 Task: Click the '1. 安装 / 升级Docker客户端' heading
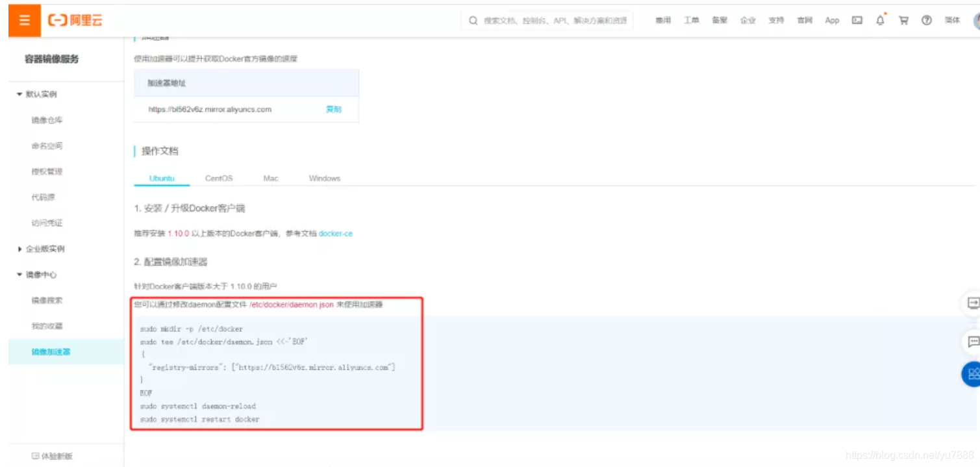click(x=190, y=208)
